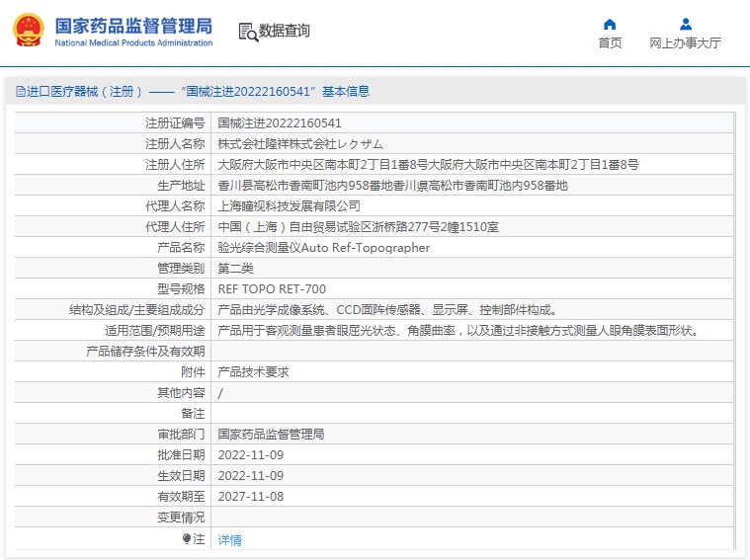Select the 批准日期 value 2022-11-09
The image size is (750, 560).
pyautogui.click(x=251, y=454)
